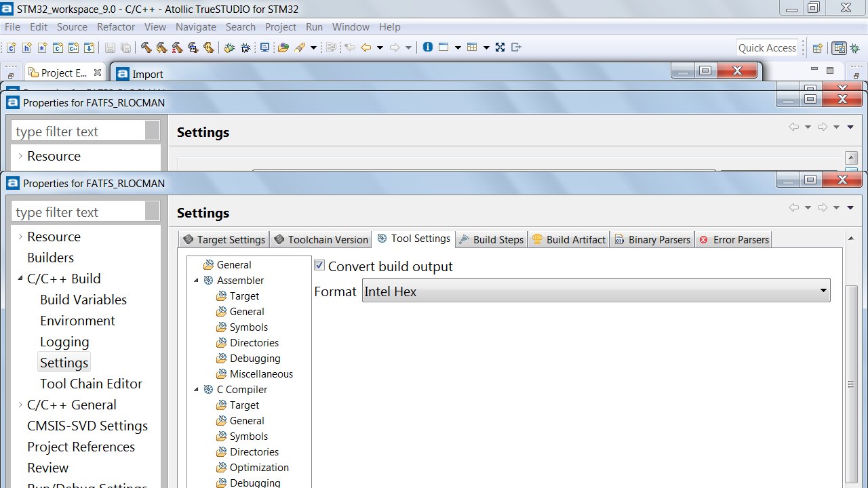Click the New header file toolbar icon

click(26, 47)
